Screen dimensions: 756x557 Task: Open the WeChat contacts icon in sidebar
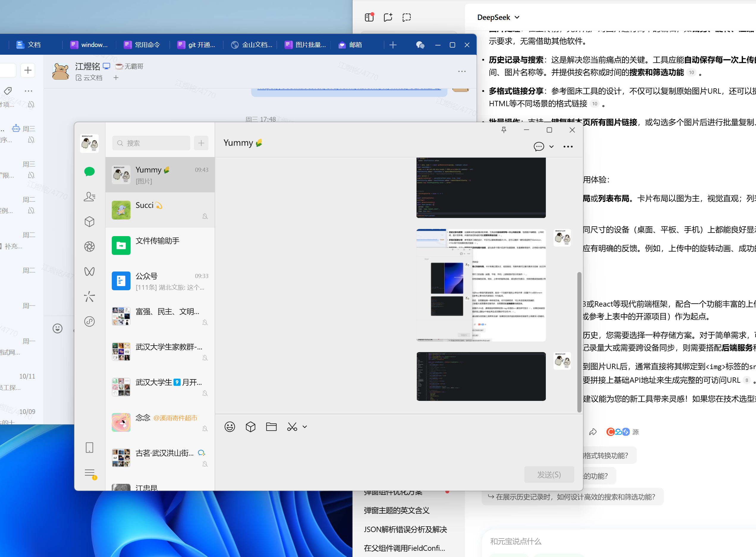coord(89,197)
